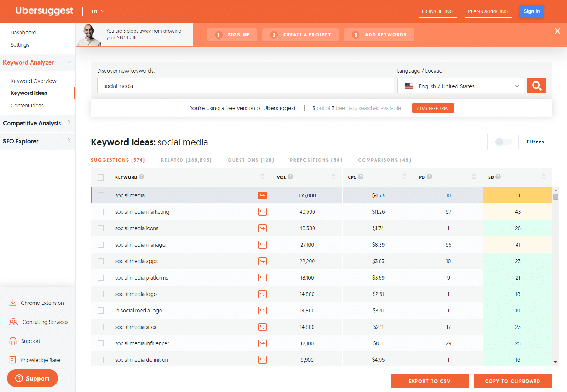This screenshot has width=567, height=392.
Task: Open the arrow icon for social media icons
Action: point(262,228)
